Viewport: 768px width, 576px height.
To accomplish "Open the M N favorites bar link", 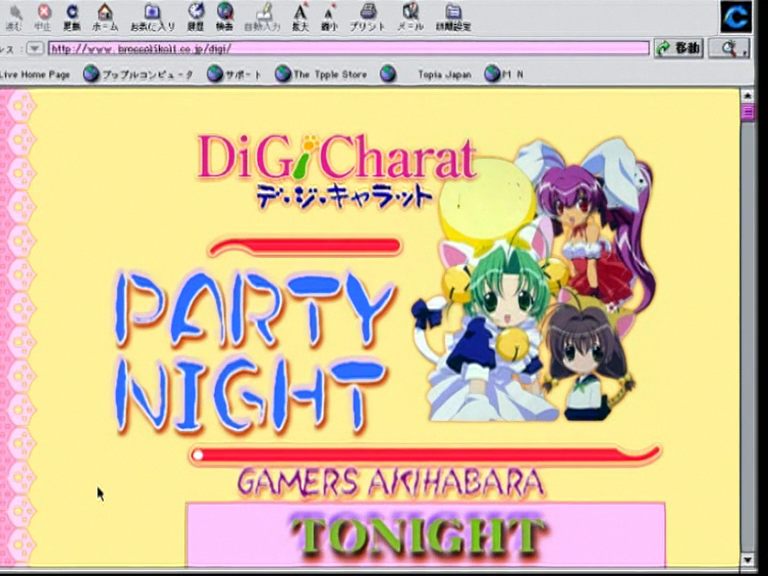I will point(504,74).
